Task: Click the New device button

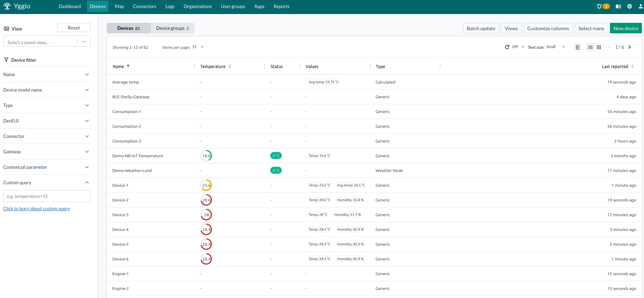Action: (626, 28)
